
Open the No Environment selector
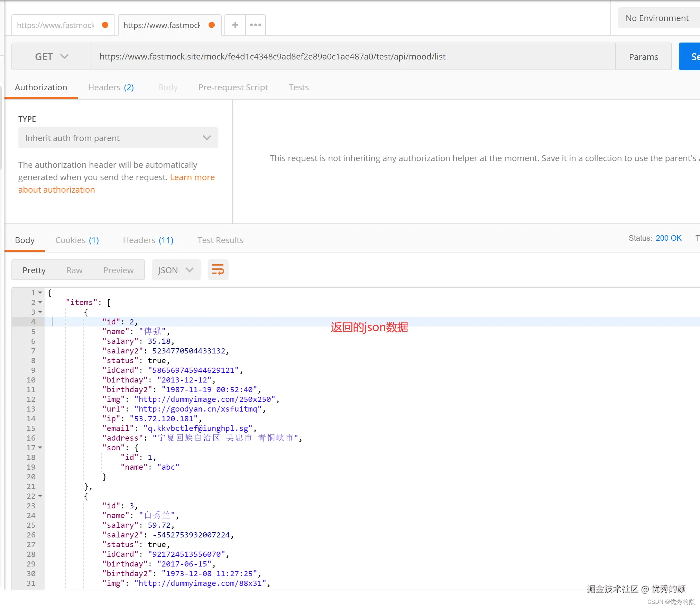(657, 18)
